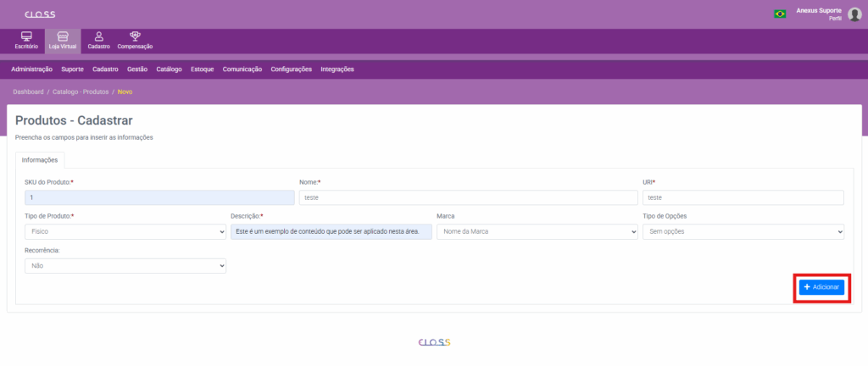
Task: Expand the Recorrência dropdown
Action: coord(125,265)
